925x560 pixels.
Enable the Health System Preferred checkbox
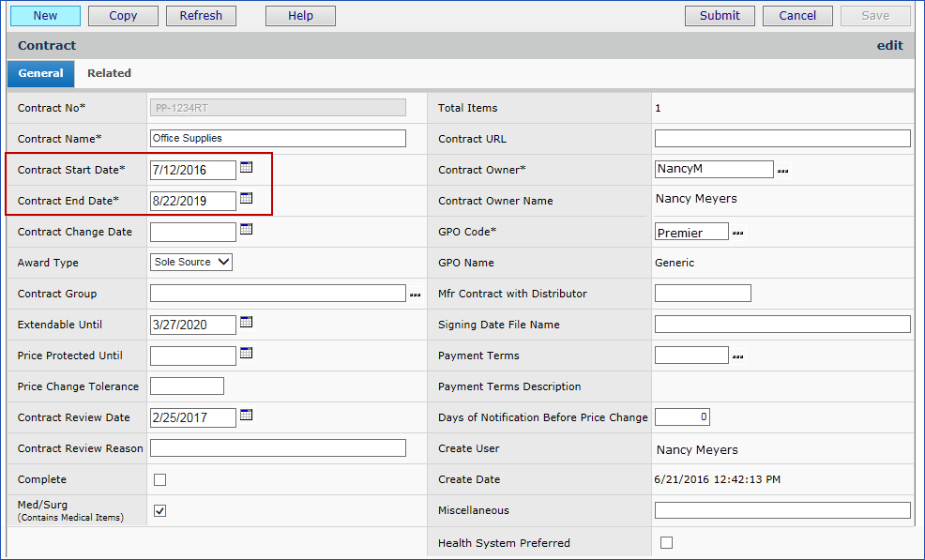tap(666, 542)
